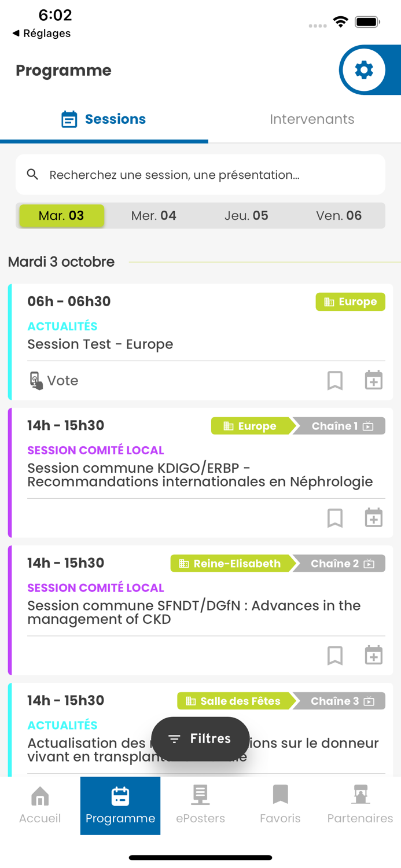Add KDIGO/ERBP session to calendar
This screenshot has height=868, width=401.
pos(374,518)
